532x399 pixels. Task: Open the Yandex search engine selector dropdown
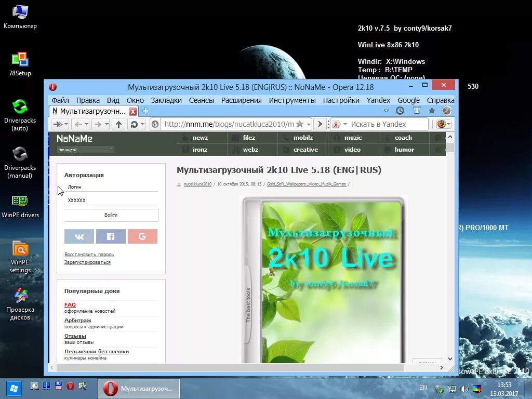click(343, 124)
